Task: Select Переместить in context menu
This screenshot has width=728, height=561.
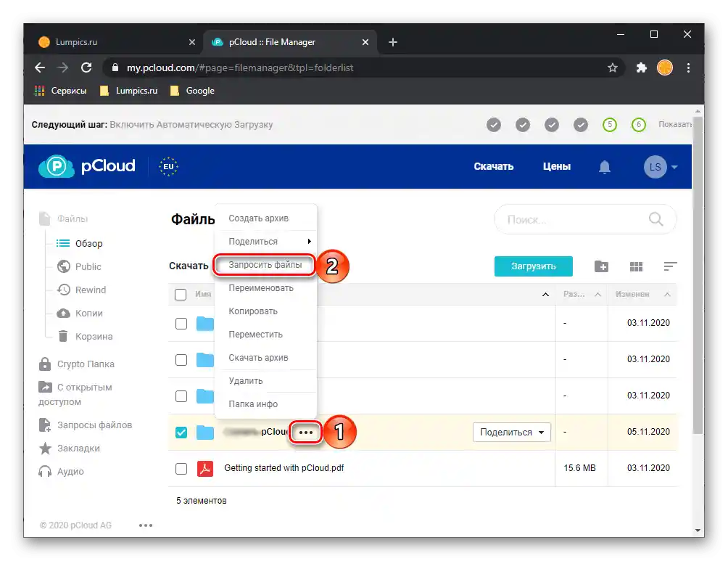Action: [265, 334]
